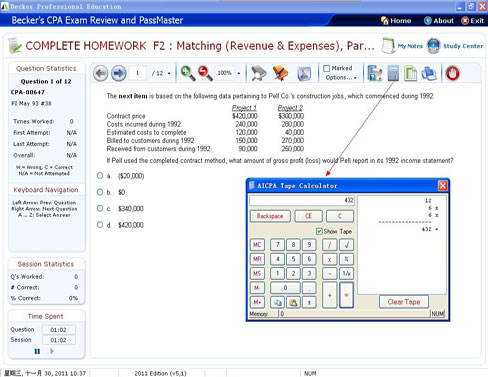Check the Marked checkbox
The height and width of the screenshot is (377, 488).
pos(327,68)
